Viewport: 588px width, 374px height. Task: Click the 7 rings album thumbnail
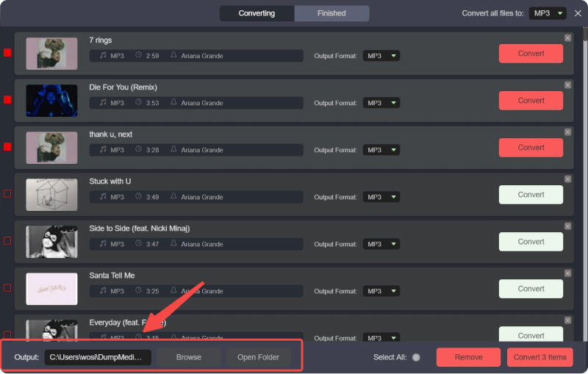[x=51, y=54]
